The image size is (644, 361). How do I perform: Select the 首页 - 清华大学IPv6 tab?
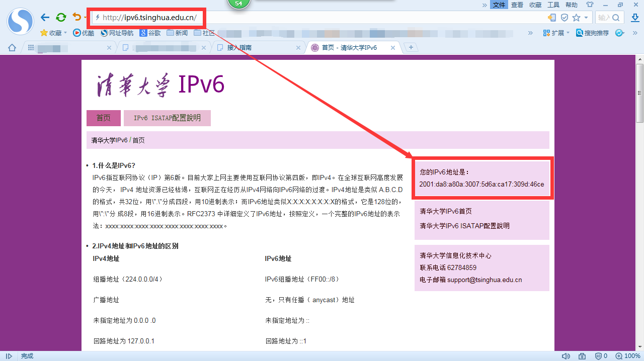pos(354,47)
